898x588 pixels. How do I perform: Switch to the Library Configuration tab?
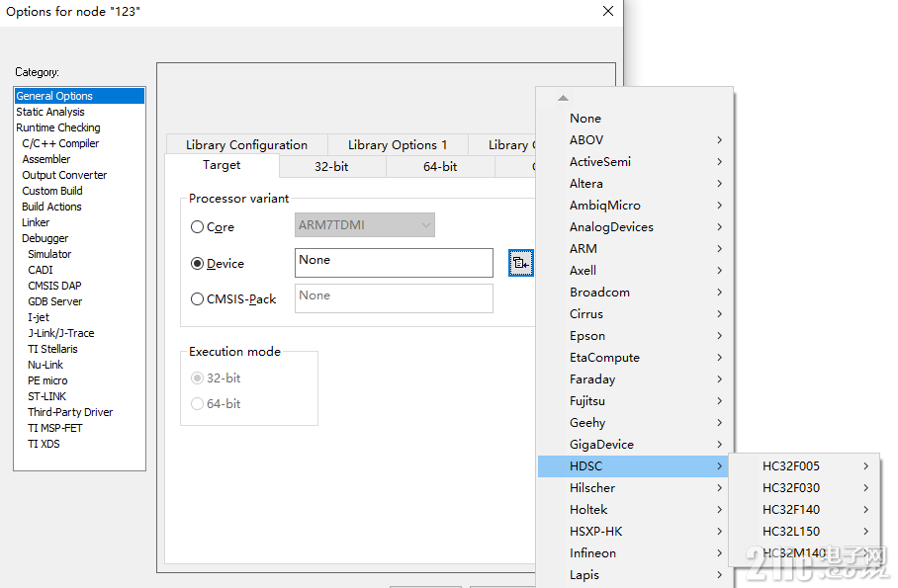pyautogui.click(x=247, y=145)
